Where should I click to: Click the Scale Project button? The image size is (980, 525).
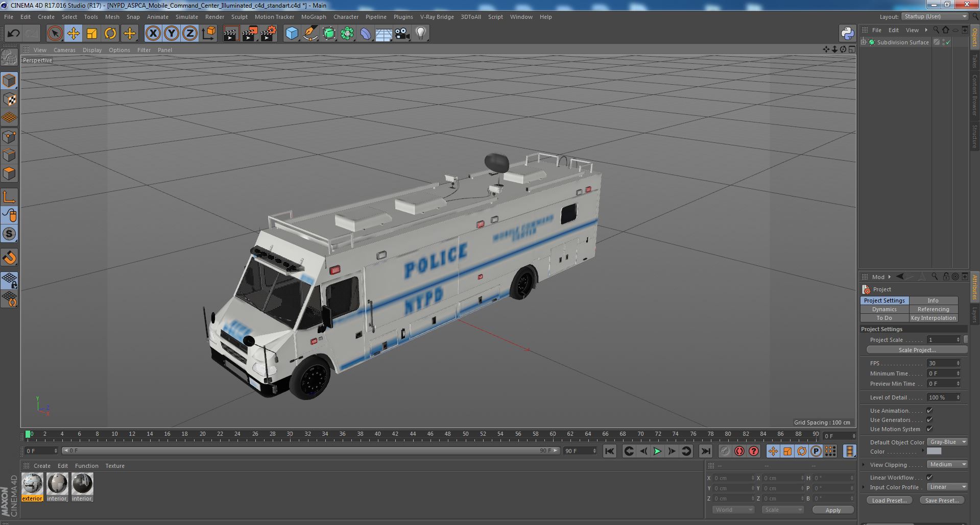tap(917, 350)
